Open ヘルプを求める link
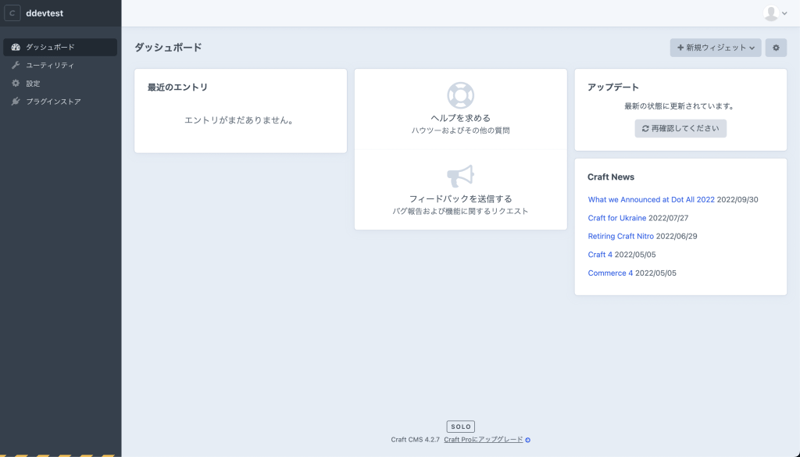The width and height of the screenshot is (800, 457). pyautogui.click(x=461, y=118)
